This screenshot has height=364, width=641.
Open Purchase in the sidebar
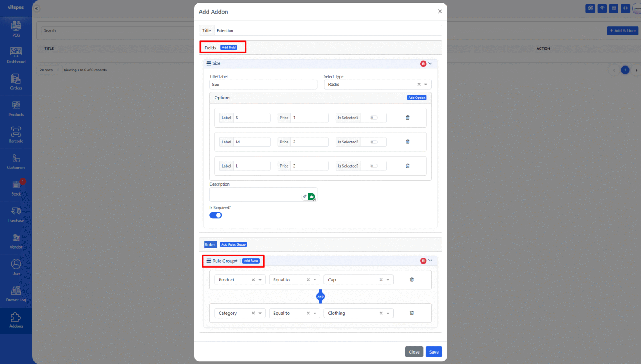(16, 214)
